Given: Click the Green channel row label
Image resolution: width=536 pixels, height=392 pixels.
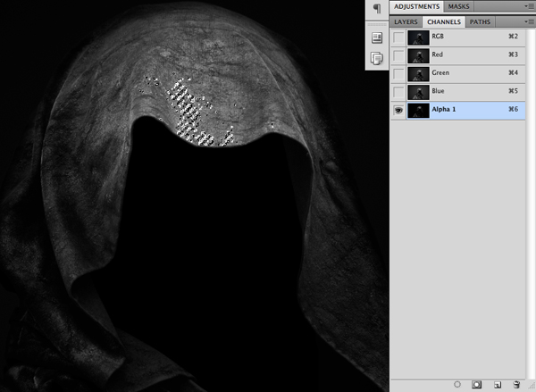Looking at the screenshot, I should point(443,74).
